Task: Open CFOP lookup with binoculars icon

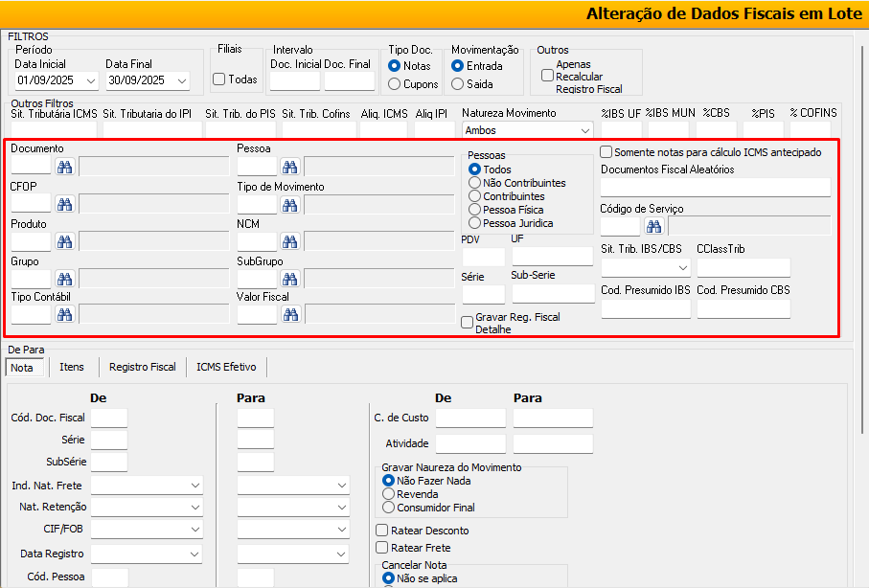Action: [x=64, y=204]
